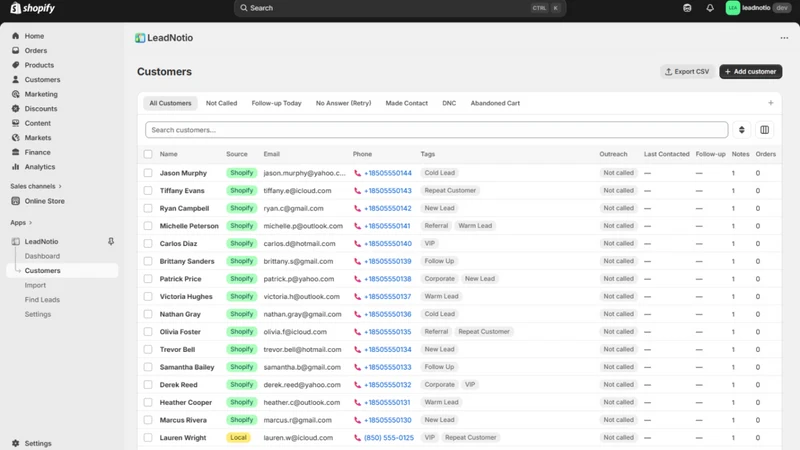Viewport: 800px width, 450px height.
Task: Open LeadNotio Dashboard link
Action: [x=42, y=256]
